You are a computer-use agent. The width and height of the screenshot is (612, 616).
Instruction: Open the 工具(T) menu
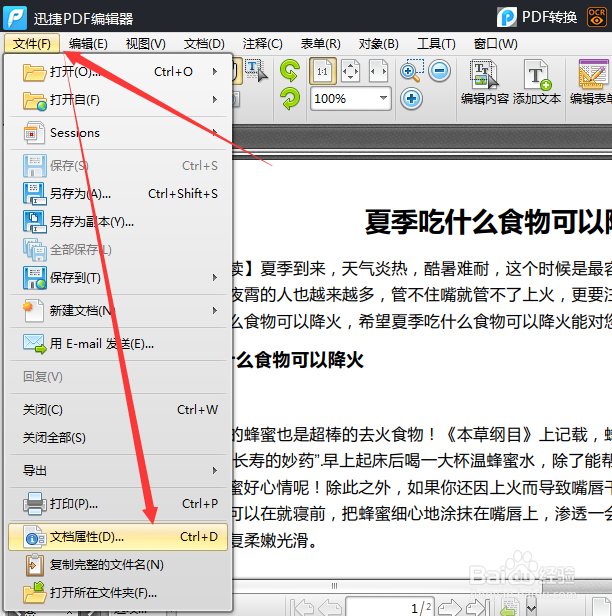(436, 44)
